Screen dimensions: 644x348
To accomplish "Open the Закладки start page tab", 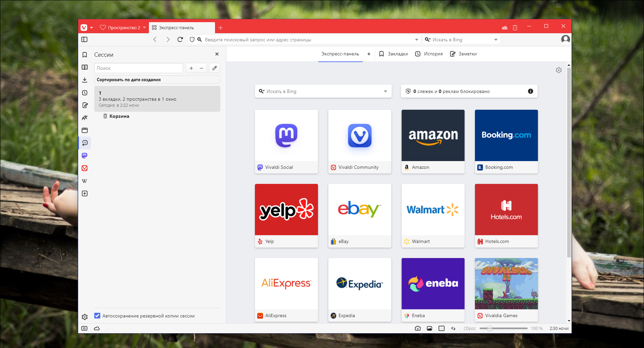I will point(393,54).
